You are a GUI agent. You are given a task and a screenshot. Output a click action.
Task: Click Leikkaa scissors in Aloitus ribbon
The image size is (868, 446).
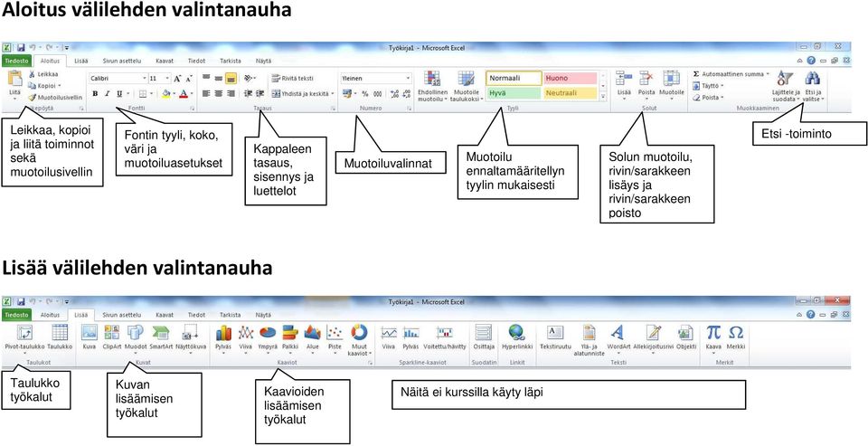pyautogui.click(x=33, y=73)
